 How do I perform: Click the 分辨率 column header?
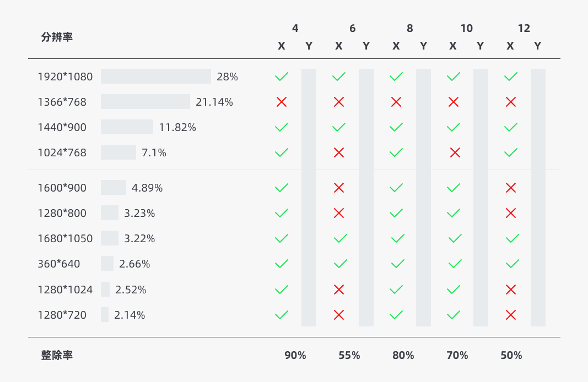point(57,37)
